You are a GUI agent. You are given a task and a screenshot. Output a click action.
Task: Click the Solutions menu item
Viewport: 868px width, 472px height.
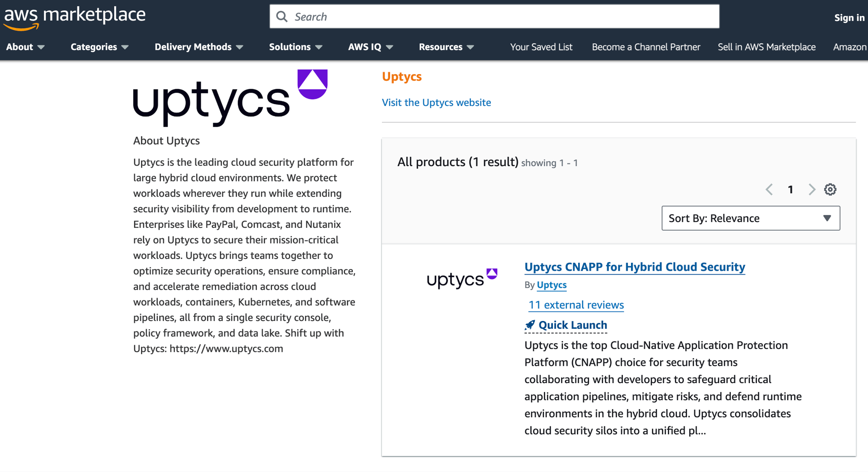coord(296,46)
